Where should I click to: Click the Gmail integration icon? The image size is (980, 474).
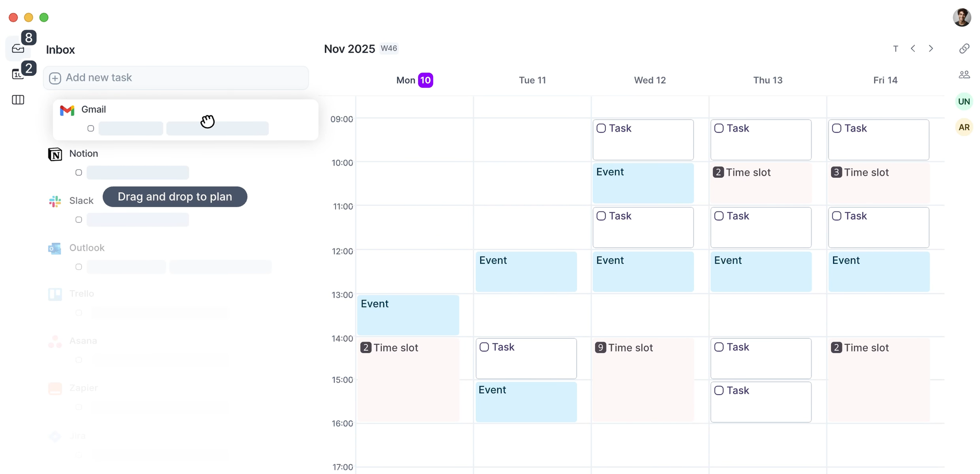click(67, 110)
